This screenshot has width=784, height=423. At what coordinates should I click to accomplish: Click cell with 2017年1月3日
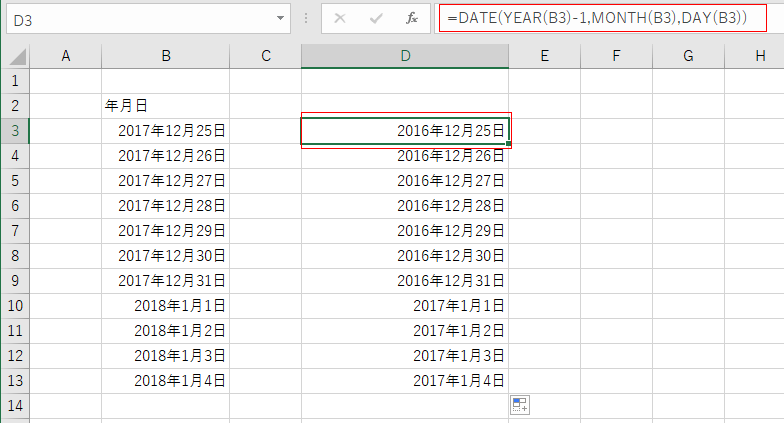405,356
